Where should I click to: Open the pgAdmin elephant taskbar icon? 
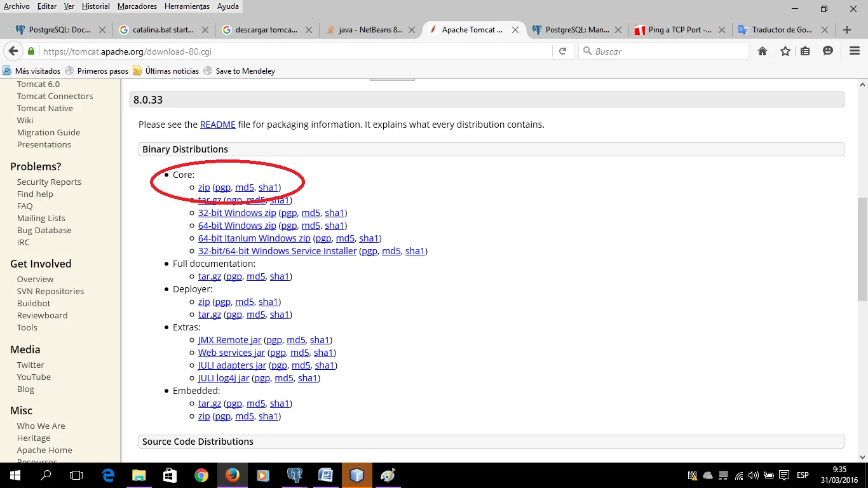coord(294,475)
